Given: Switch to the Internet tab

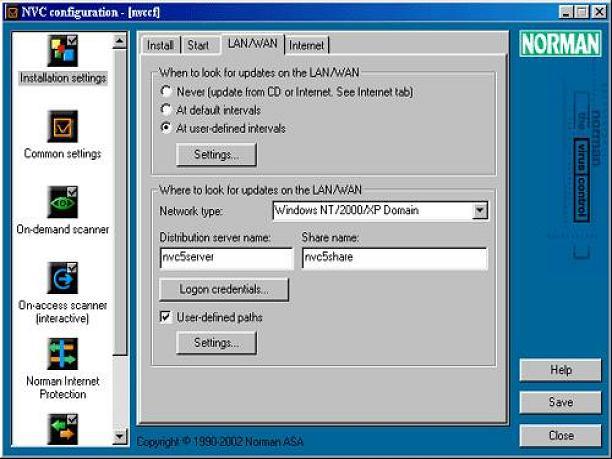Looking at the screenshot, I should tap(306, 45).
